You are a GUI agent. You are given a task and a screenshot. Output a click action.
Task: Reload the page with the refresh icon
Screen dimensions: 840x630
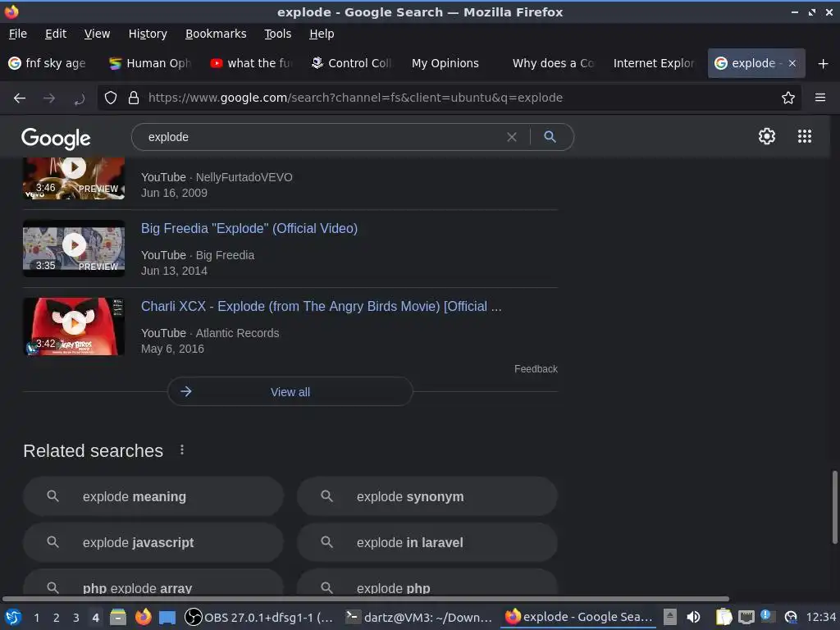click(80, 98)
